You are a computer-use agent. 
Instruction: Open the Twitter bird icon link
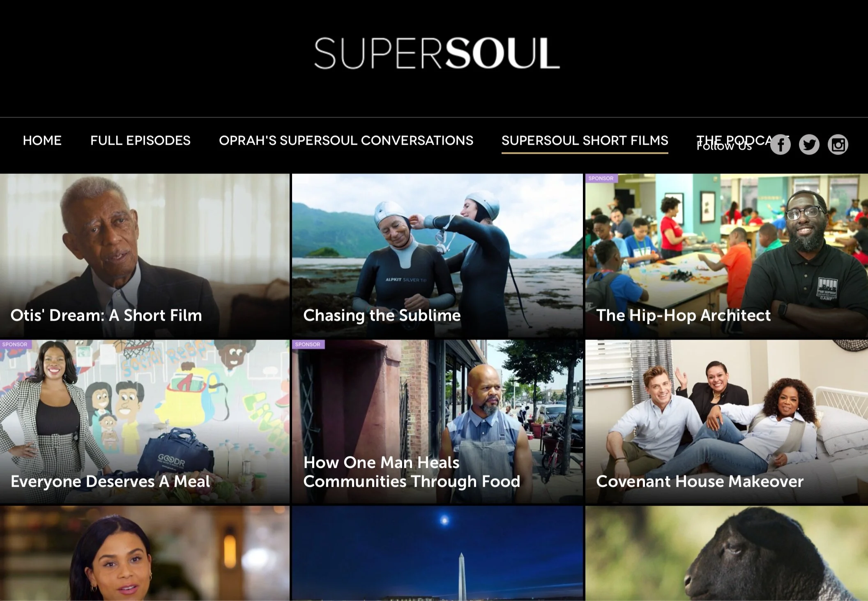809,145
